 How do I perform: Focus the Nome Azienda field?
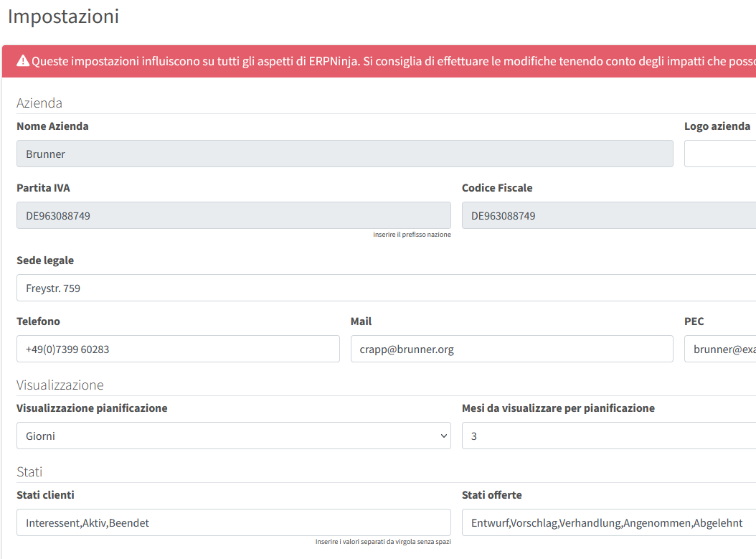345,154
